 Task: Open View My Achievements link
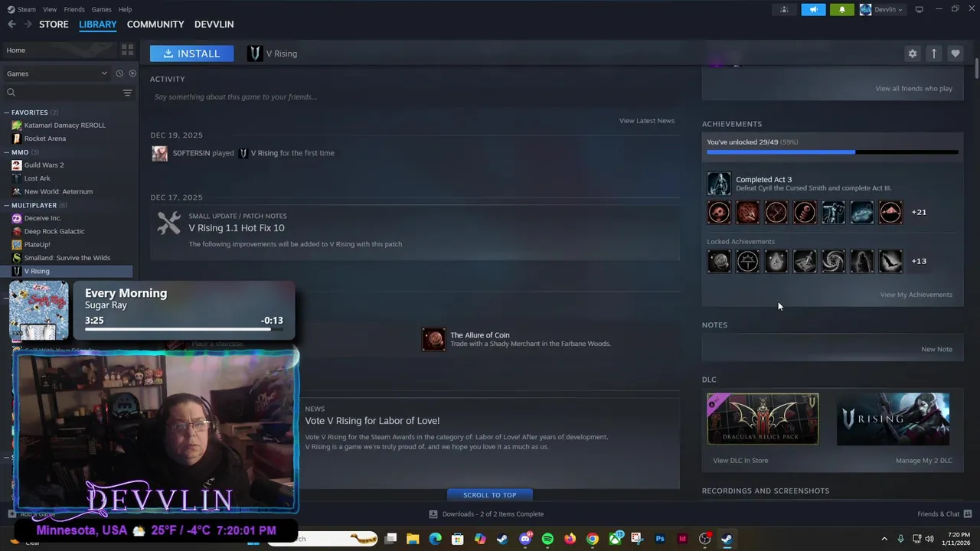tap(916, 295)
